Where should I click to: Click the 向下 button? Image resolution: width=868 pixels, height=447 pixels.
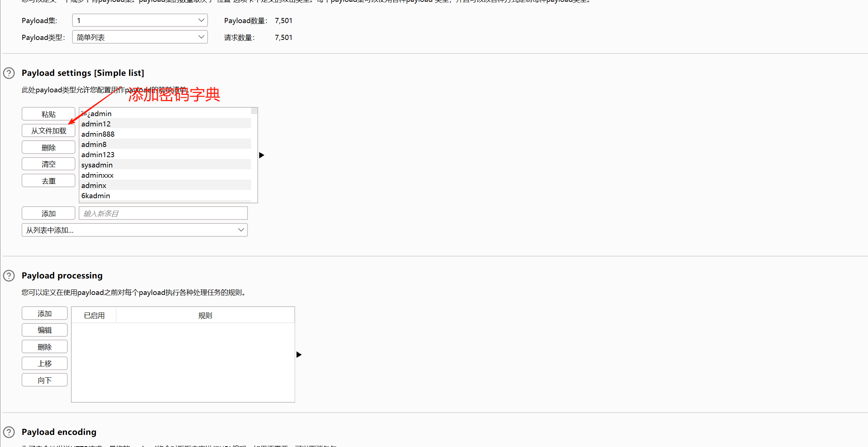pos(45,380)
